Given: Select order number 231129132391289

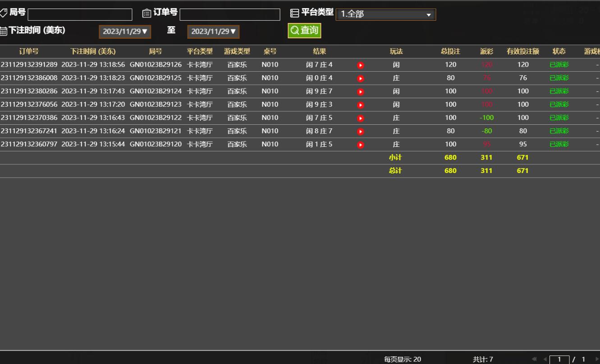Looking at the screenshot, I should (29, 65).
